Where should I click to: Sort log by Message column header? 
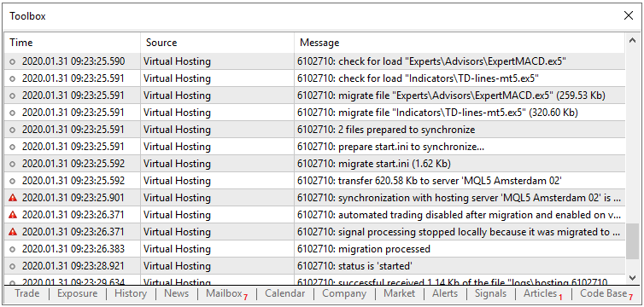tap(460, 43)
